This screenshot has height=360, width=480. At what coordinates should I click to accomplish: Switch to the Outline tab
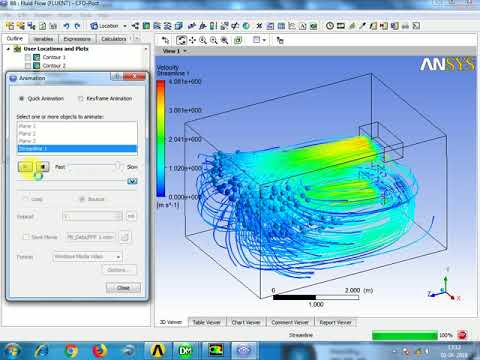coord(15,39)
